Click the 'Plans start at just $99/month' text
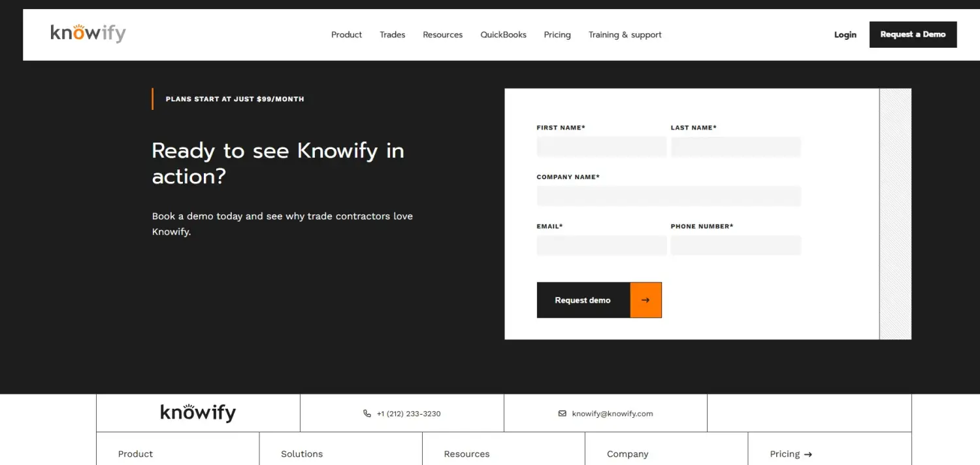The height and width of the screenshot is (465, 980). [235, 99]
